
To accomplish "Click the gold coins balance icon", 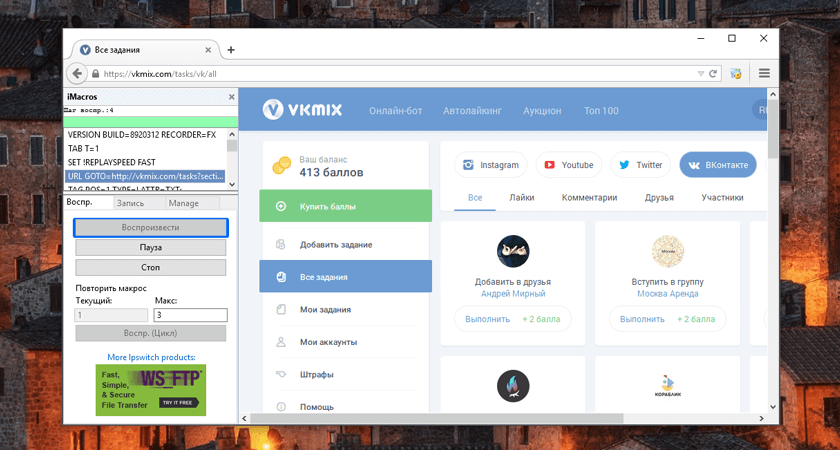I will pyautogui.click(x=282, y=166).
